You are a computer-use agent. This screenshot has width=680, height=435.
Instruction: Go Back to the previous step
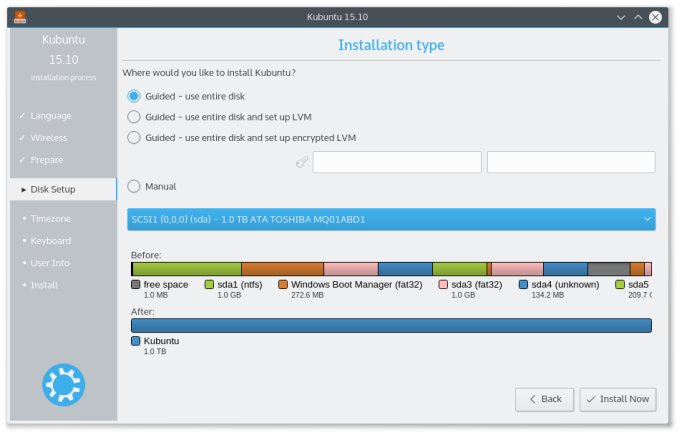(x=544, y=399)
